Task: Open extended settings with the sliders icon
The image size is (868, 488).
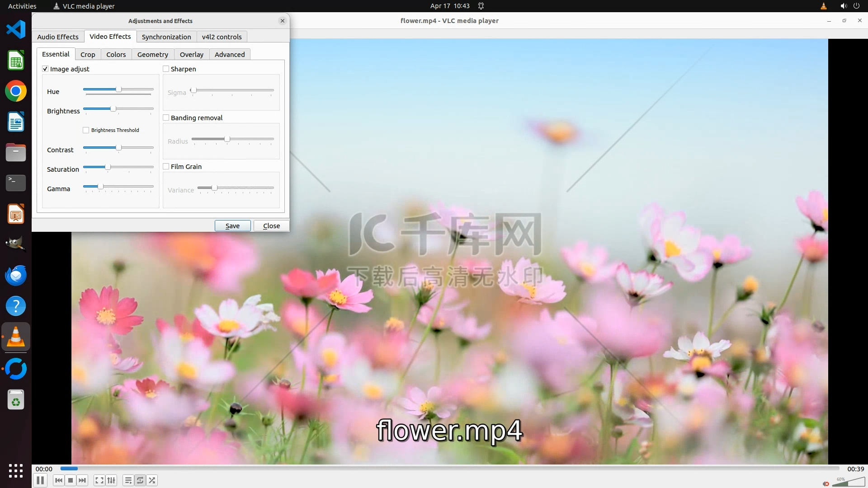Action: pyautogui.click(x=111, y=480)
